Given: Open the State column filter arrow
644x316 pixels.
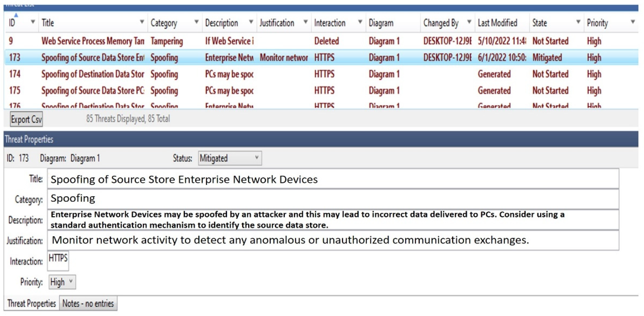Looking at the screenshot, I should pyautogui.click(x=578, y=22).
